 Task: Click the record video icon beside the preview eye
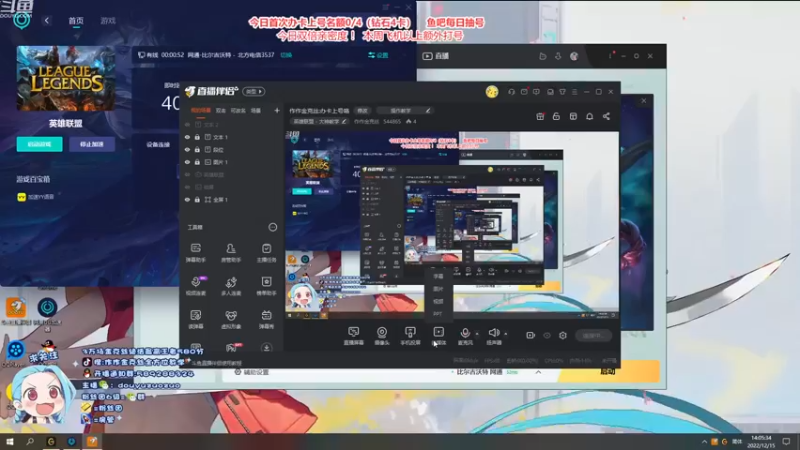(531, 335)
